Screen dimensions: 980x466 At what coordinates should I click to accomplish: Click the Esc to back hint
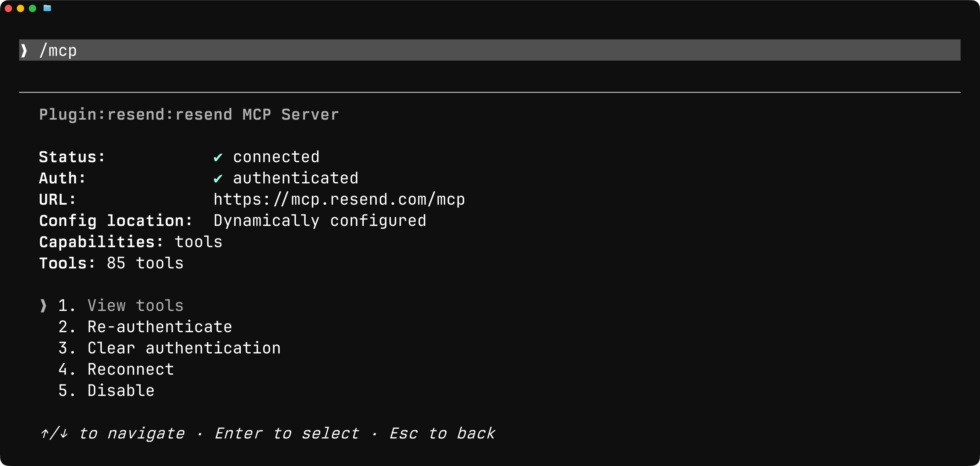(x=442, y=433)
